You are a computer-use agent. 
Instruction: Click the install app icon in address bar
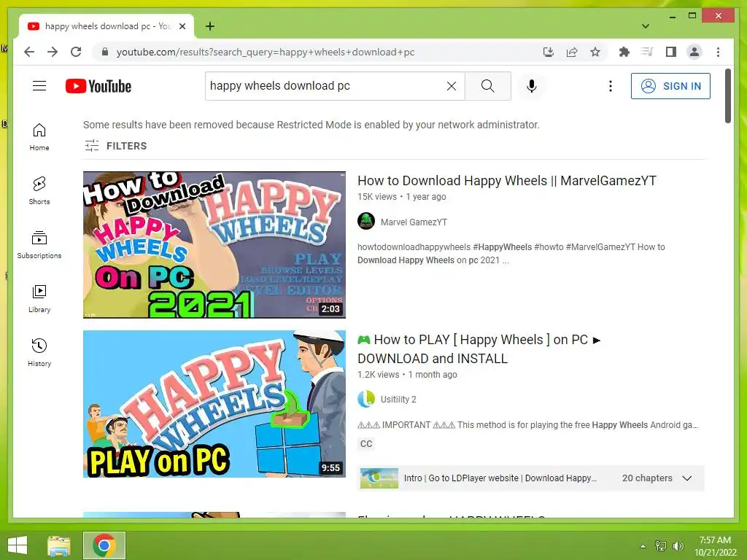549,52
